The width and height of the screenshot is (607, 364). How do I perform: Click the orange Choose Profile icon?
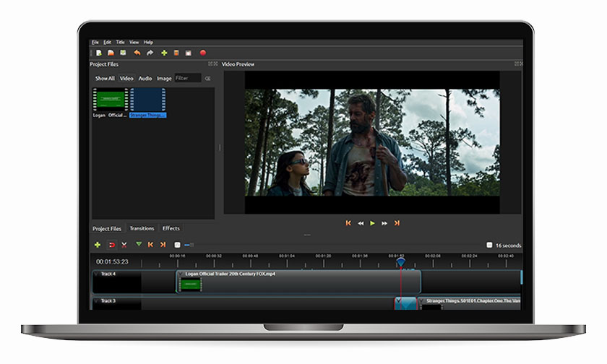click(176, 53)
